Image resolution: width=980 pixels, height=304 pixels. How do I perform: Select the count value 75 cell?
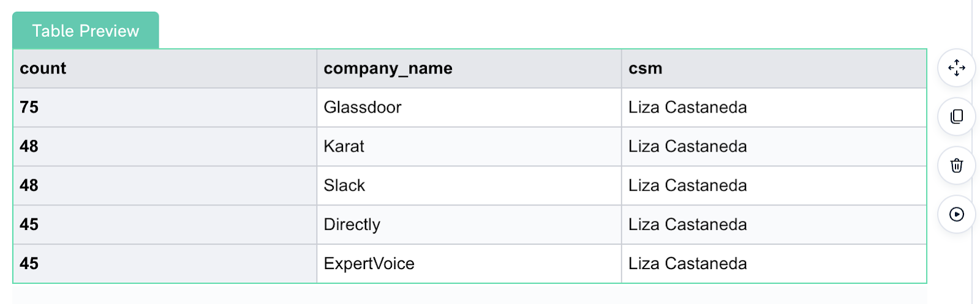[165, 108]
